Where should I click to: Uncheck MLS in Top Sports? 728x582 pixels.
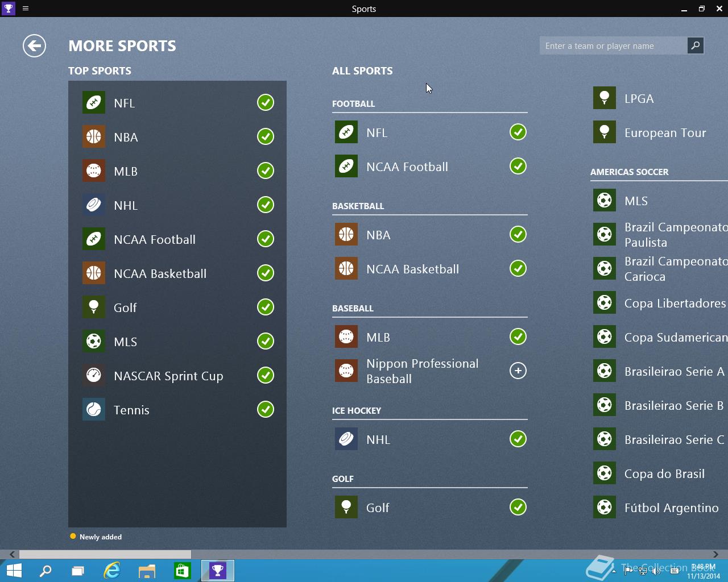[266, 341]
